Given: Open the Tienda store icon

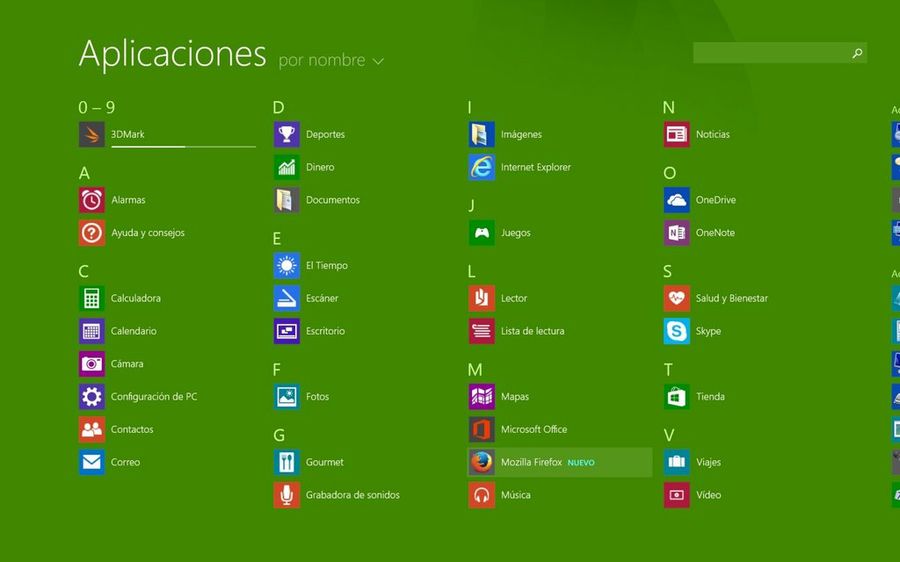Looking at the screenshot, I should click(676, 397).
